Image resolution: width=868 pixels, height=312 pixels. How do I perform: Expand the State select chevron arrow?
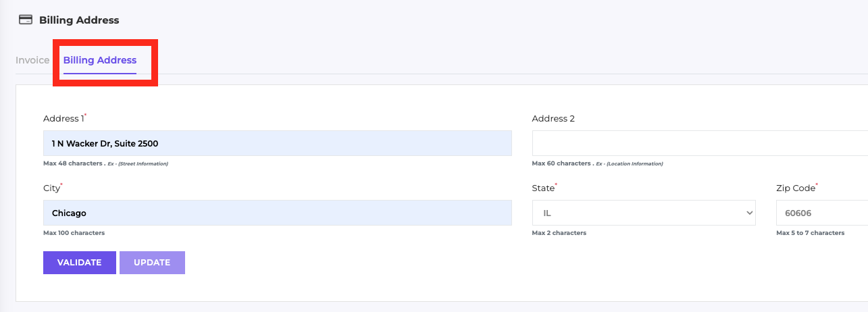click(748, 213)
